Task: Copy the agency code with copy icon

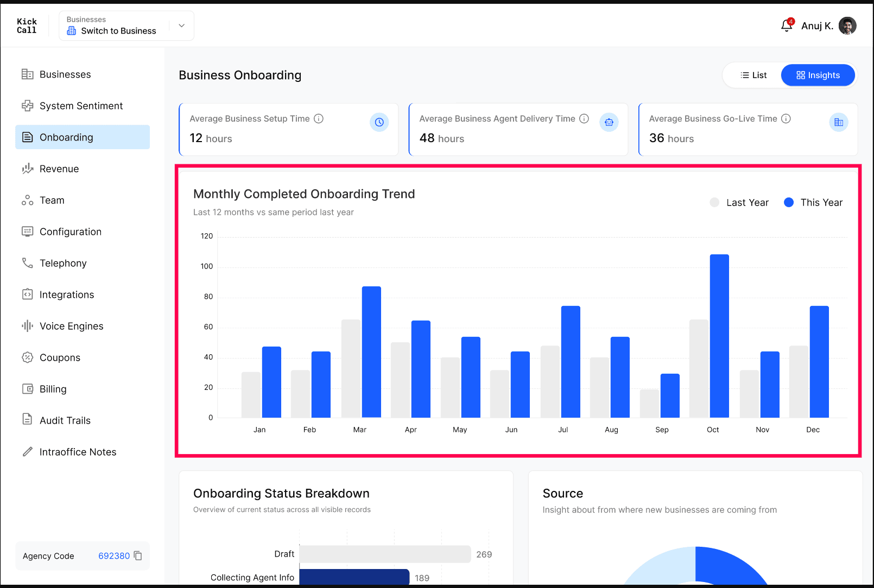Action: pos(138,556)
